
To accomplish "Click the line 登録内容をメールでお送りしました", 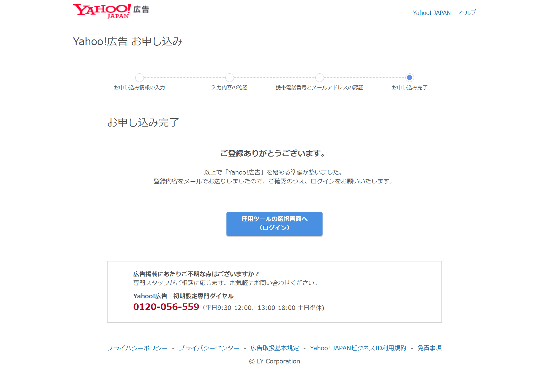I will point(274,181).
